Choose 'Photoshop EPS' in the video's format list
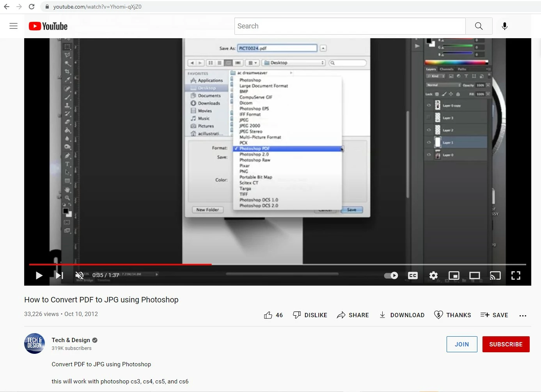Screen dimensions: 541x392 (254, 109)
